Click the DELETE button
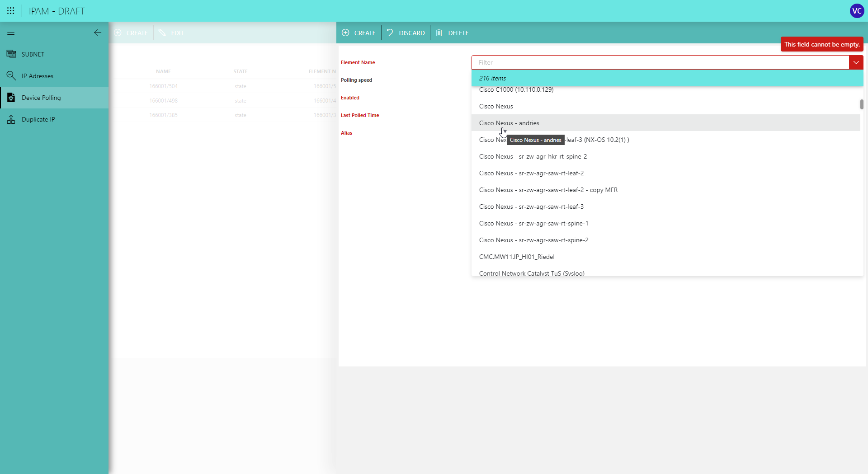Viewport: 868px width, 474px height. pyautogui.click(x=452, y=33)
